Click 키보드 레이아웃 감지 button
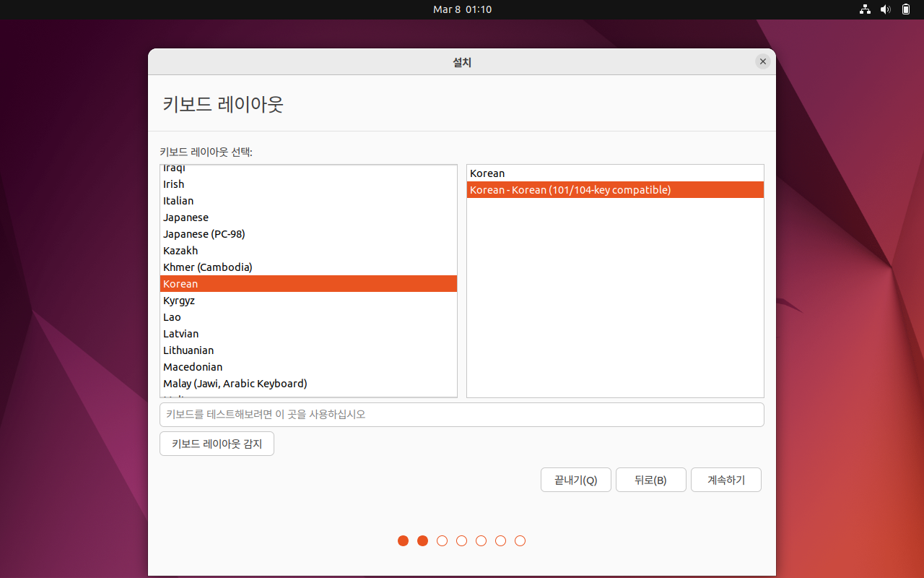924x578 pixels. 217,444
